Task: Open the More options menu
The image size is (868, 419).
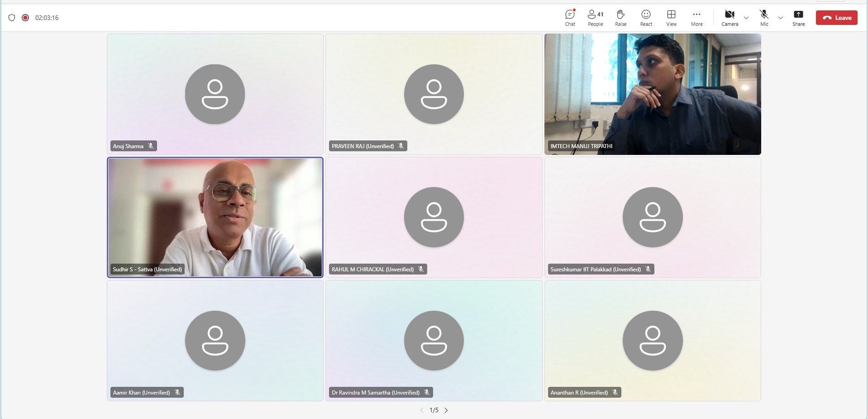Action: click(x=696, y=18)
